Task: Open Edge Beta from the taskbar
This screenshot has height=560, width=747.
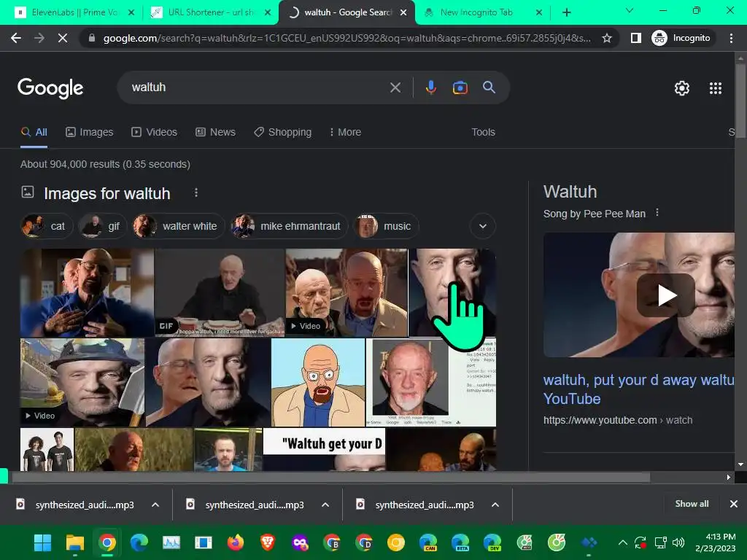Action: (460, 542)
